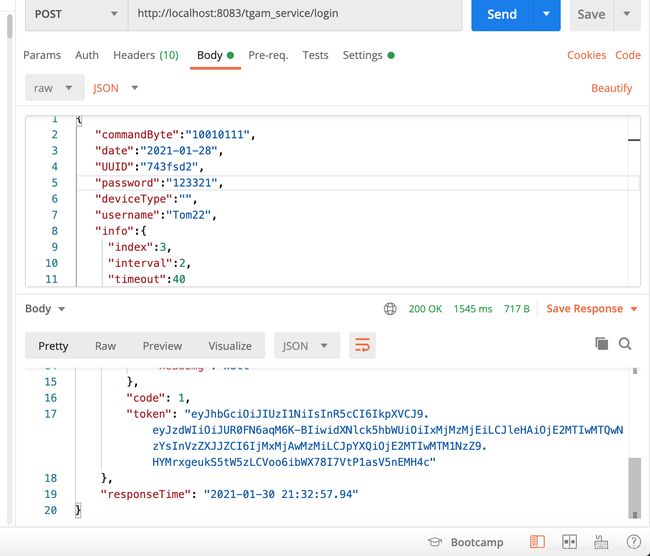Open the response JSON format dropdown
This screenshot has width=650, height=556.
(x=307, y=345)
